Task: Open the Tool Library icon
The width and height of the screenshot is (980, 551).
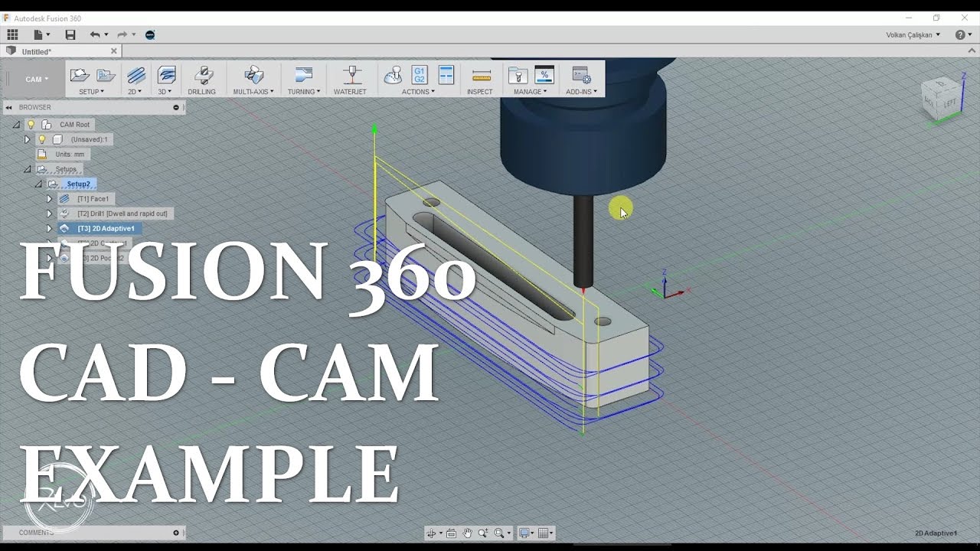Action: 518,75
